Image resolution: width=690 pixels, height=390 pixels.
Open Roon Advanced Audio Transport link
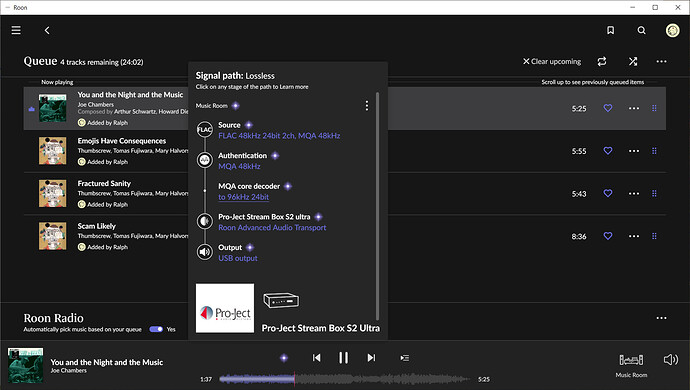point(272,228)
